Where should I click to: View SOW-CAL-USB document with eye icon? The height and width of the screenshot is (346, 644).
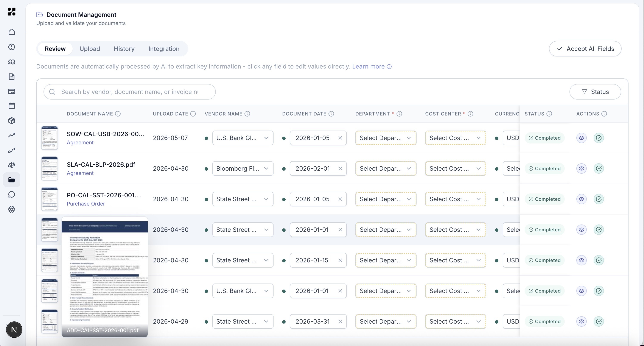click(582, 138)
